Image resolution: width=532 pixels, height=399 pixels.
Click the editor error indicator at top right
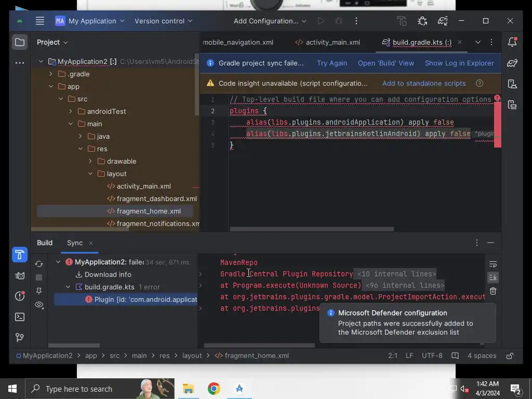tap(497, 98)
